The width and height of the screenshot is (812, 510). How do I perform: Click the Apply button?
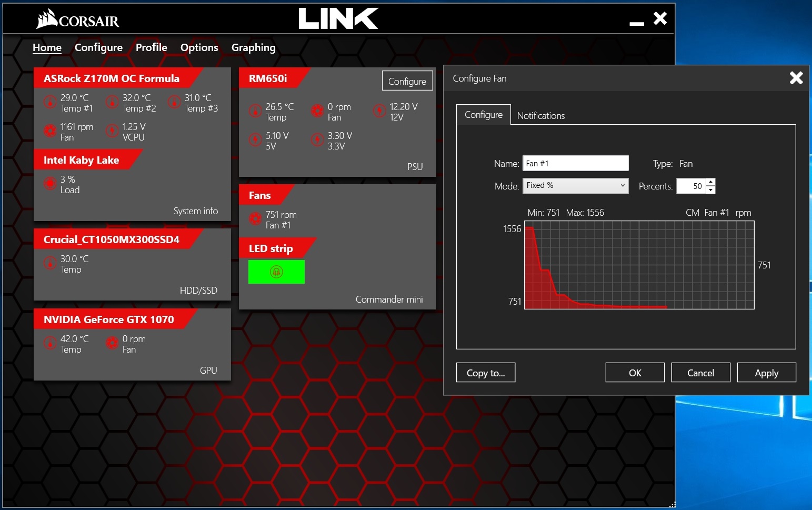tap(766, 373)
